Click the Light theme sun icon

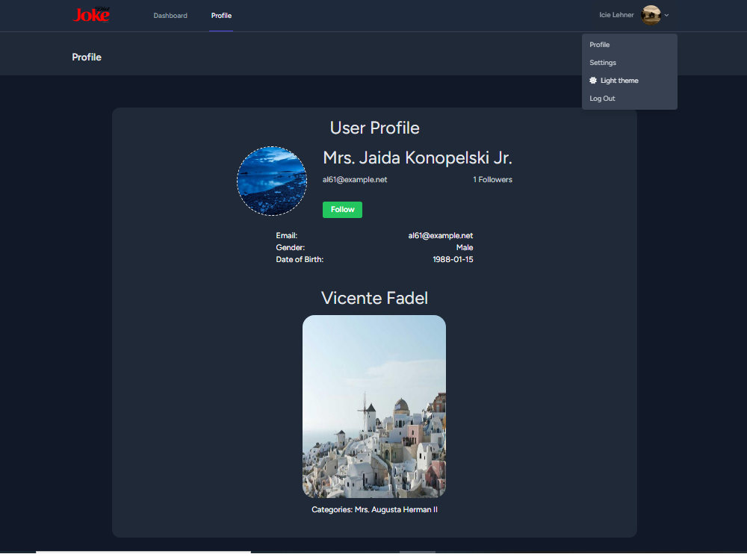point(593,81)
